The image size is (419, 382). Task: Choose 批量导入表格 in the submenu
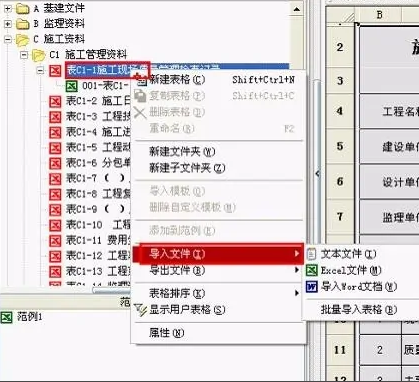point(359,310)
